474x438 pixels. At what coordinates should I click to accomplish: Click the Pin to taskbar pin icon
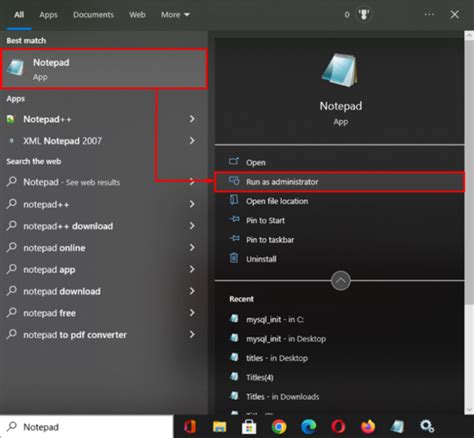[x=234, y=239]
